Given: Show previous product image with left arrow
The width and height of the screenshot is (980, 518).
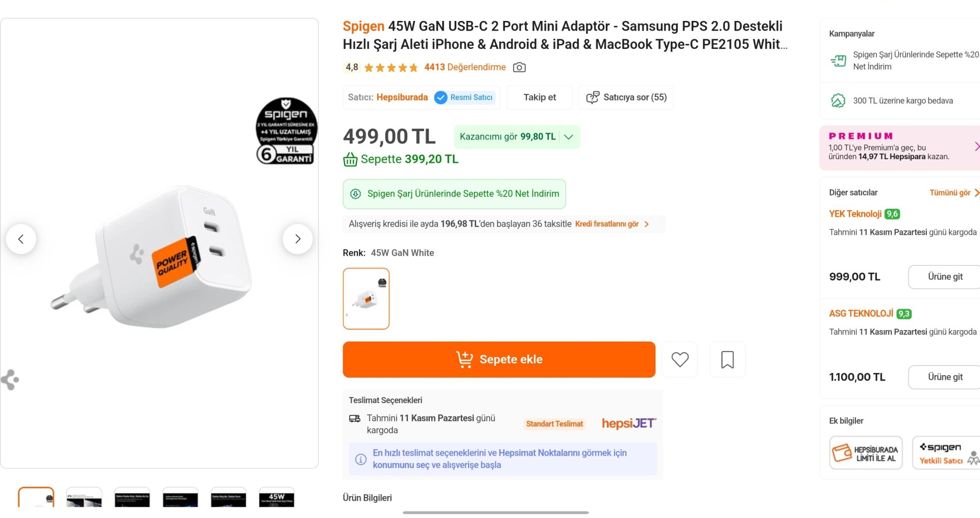Looking at the screenshot, I should click(21, 239).
